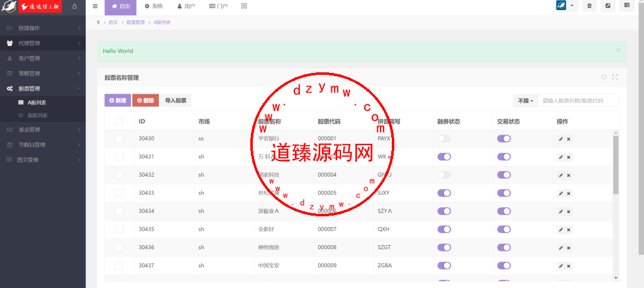Click the people icon beside 代理管理

point(10,43)
